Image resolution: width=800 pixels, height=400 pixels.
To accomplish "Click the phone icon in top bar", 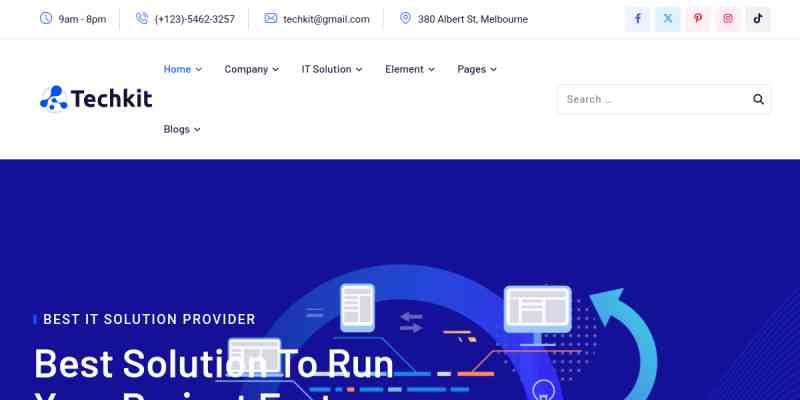I will (142, 19).
